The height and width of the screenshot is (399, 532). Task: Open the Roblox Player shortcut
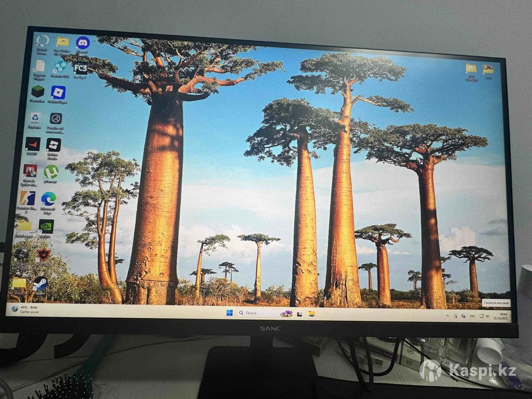tap(58, 93)
